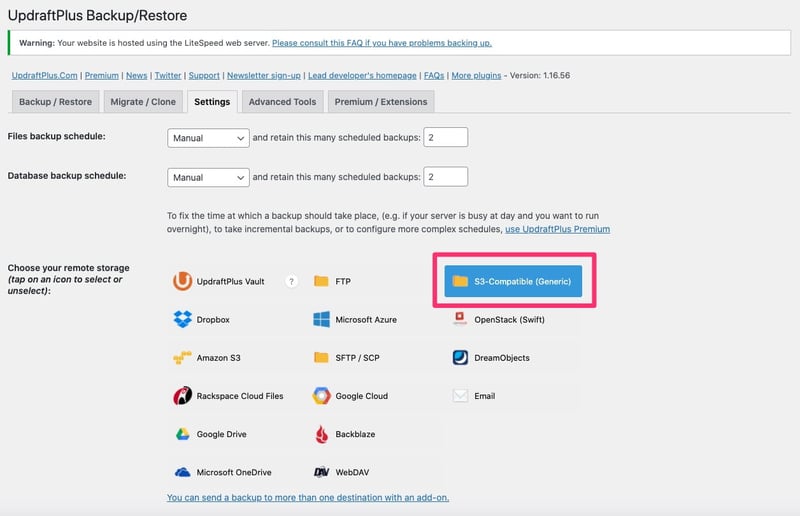Select the UpdraftPlus Vault icon
Screen dimensions: 800x516
click(182, 281)
